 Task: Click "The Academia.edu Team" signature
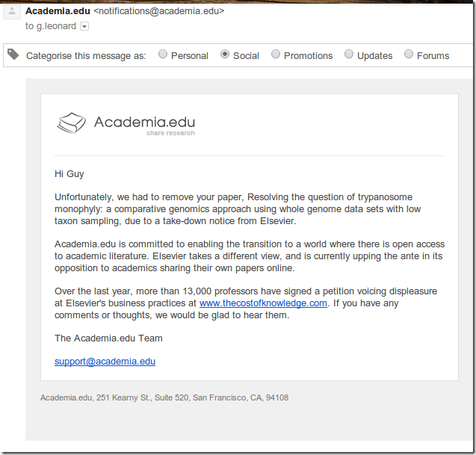click(108, 338)
